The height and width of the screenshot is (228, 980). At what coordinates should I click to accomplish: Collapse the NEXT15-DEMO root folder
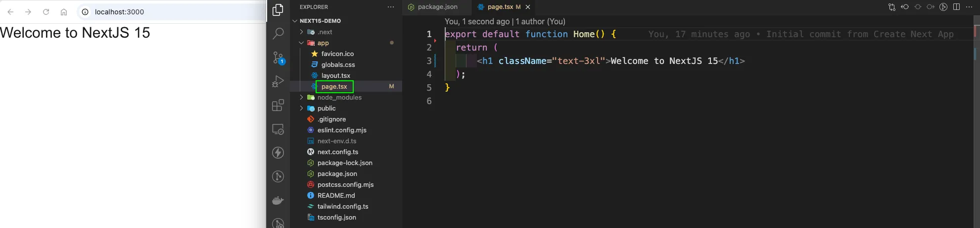click(295, 21)
